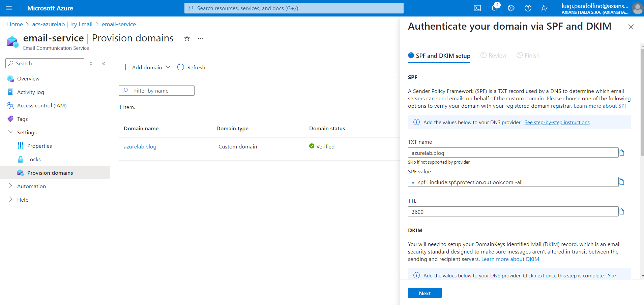Open the portal hamburger menu
The height and width of the screenshot is (305, 644).
pyautogui.click(x=9, y=8)
